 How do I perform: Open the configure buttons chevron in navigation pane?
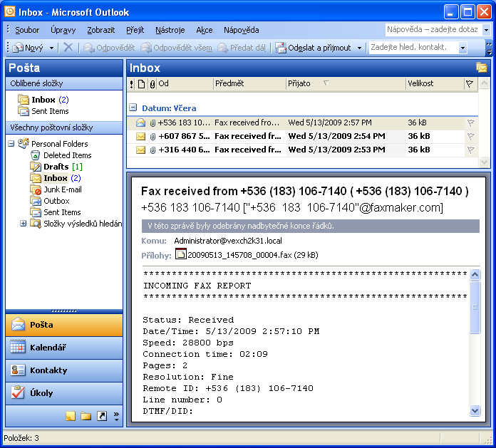[116, 416]
